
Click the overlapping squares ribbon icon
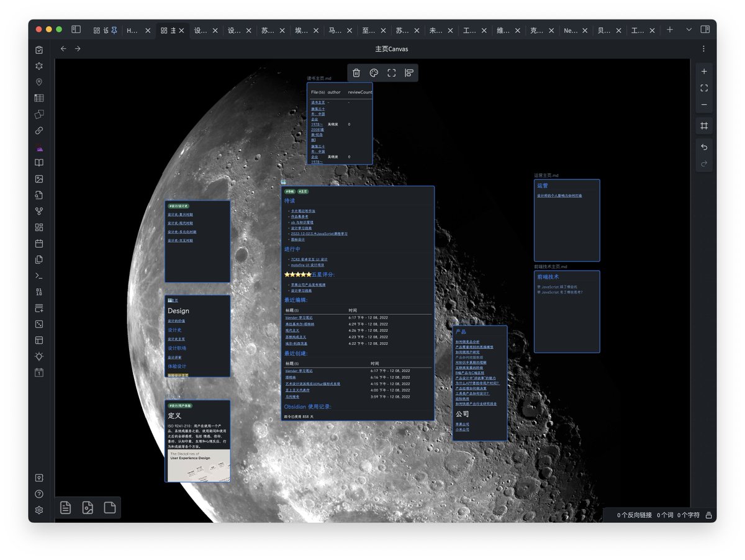pos(39,114)
